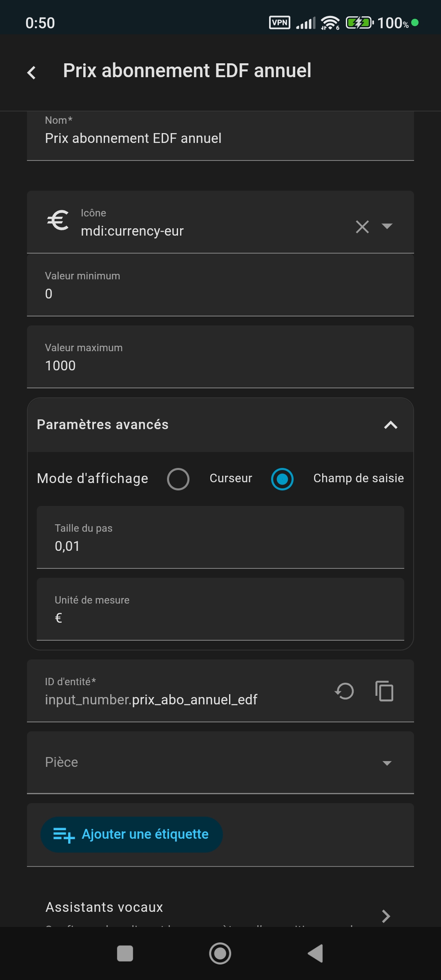The image size is (441, 980).
Task: Tap the Assistants vocaux chevron arrow
Action: point(385,916)
